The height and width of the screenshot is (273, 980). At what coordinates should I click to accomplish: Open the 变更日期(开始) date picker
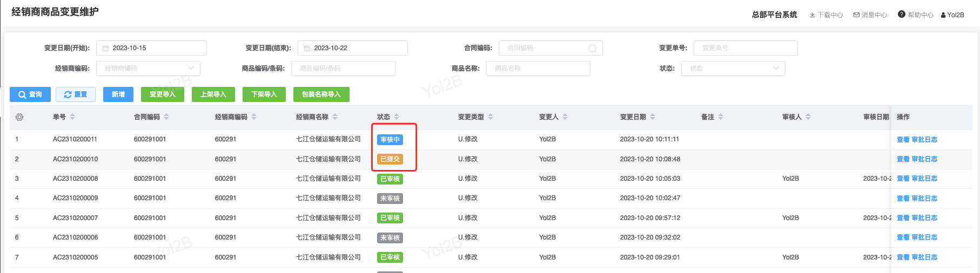pyautogui.click(x=151, y=48)
